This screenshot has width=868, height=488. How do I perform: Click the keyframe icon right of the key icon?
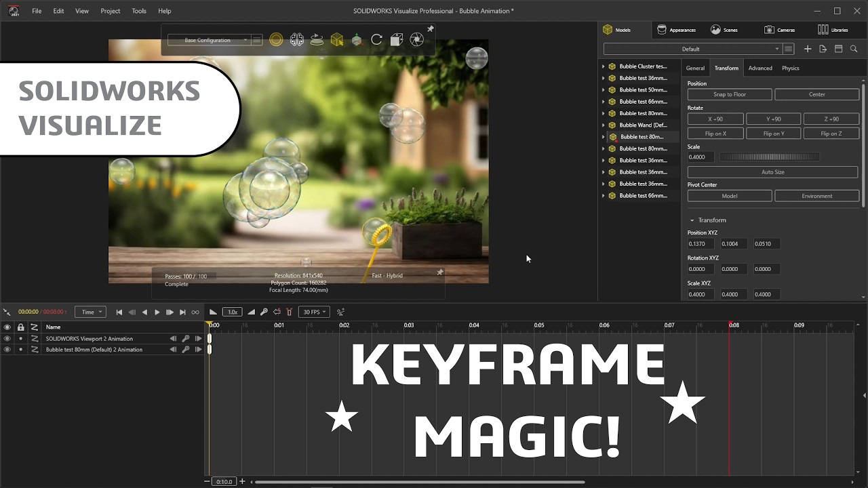[277, 312]
